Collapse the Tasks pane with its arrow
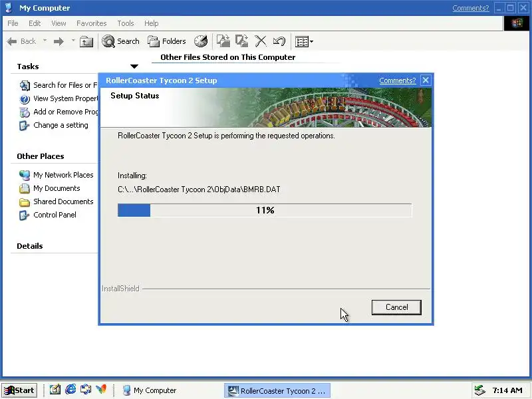Screen dimensions: 532x399 134,66
